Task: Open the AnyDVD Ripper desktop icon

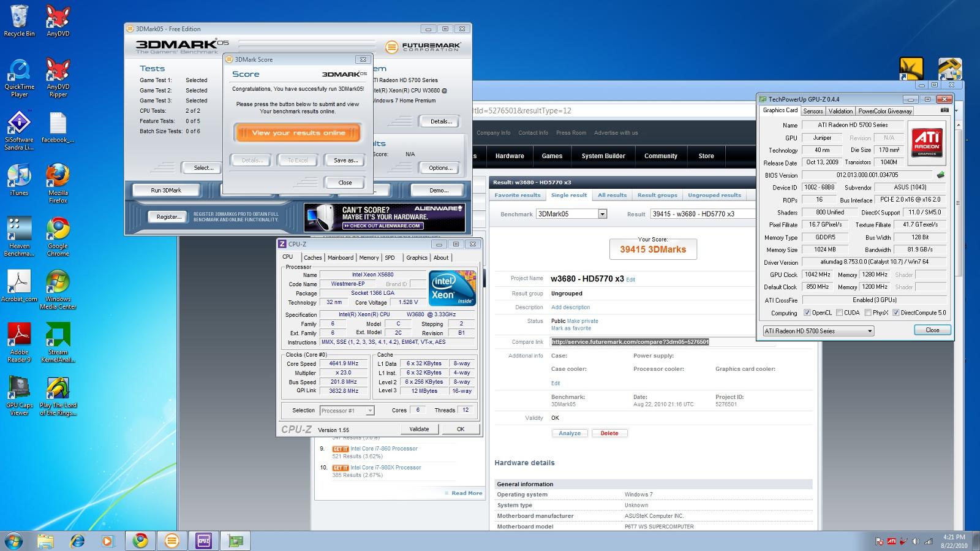Action: 58,78
